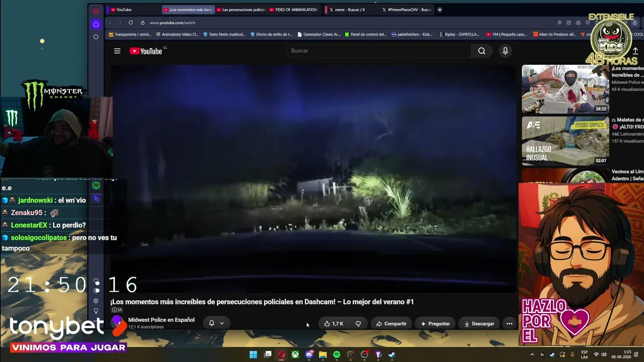Download the video via Descargar
The width and height of the screenshot is (644, 362).
[x=479, y=324]
